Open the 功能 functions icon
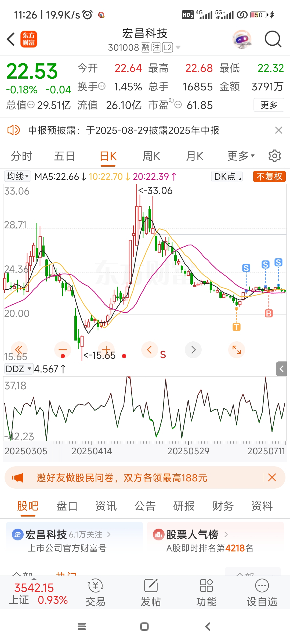Screen dimensions: 290x644 click(x=206, y=593)
